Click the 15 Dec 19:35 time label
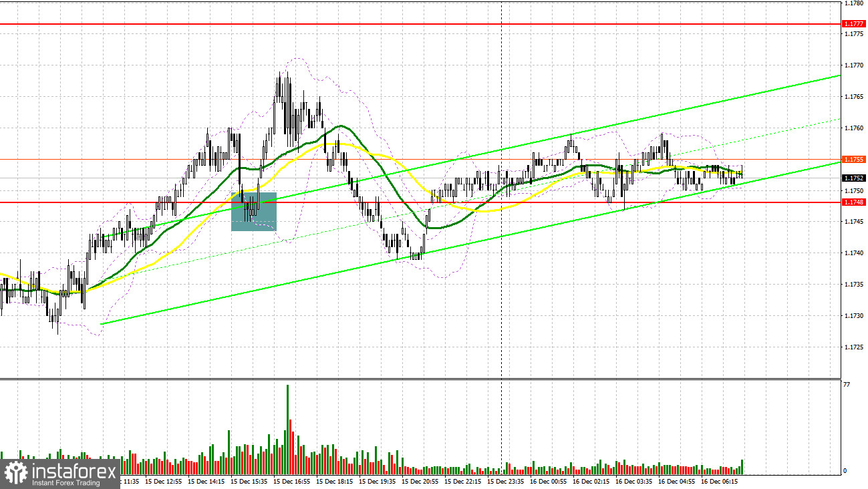 click(x=376, y=481)
